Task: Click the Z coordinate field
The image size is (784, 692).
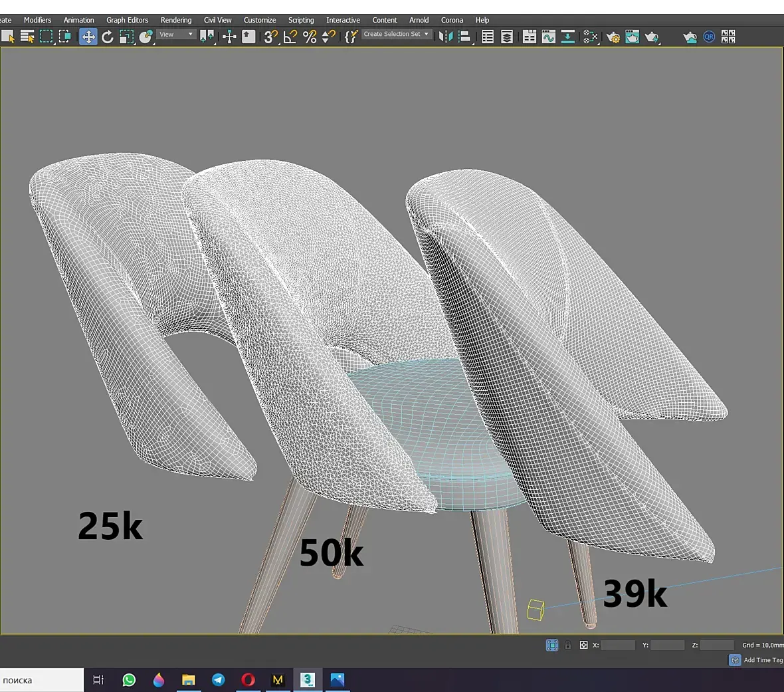Action: [717, 645]
